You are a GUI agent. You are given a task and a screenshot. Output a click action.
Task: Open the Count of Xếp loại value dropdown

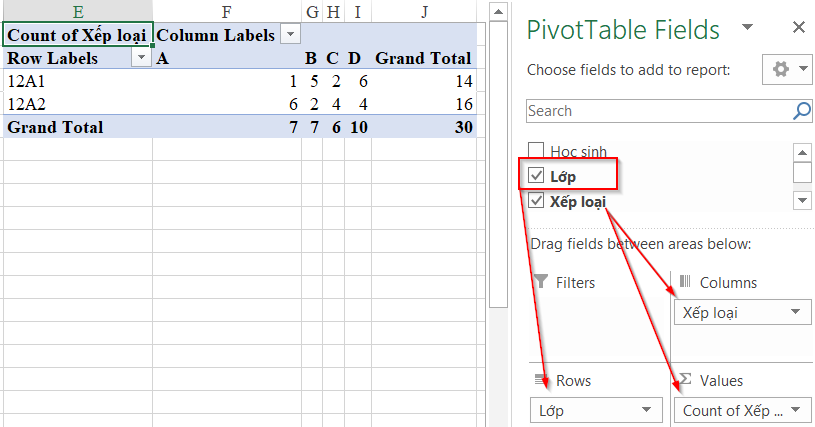(795, 410)
